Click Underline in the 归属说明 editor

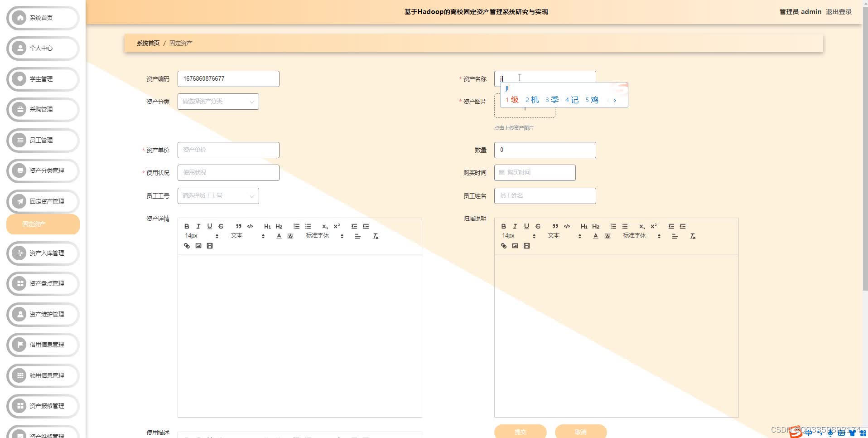pyautogui.click(x=526, y=226)
